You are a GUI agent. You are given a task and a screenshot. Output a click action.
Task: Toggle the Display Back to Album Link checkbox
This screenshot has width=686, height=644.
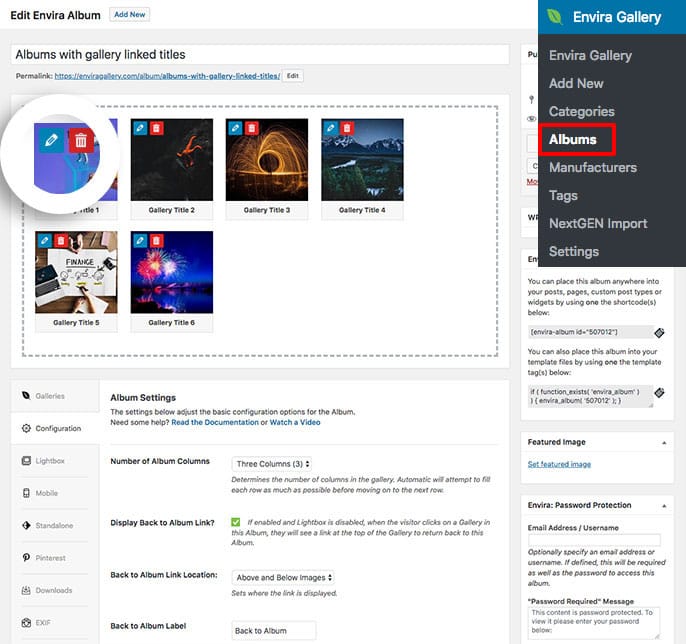236,522
